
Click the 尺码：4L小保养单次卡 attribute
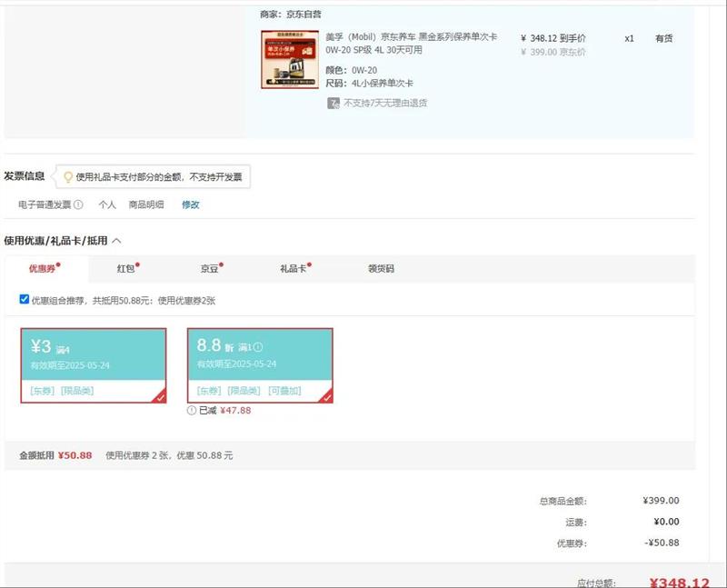369,84
